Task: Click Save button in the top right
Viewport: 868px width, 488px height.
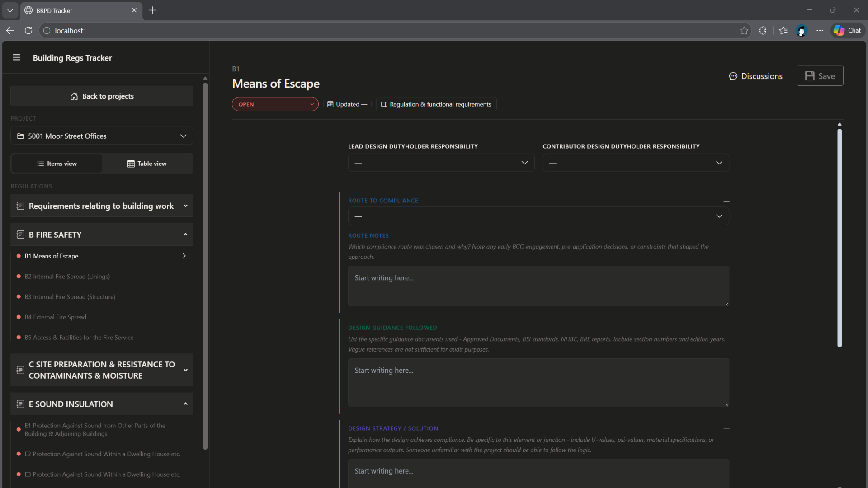Action: [x=820, y=75]
